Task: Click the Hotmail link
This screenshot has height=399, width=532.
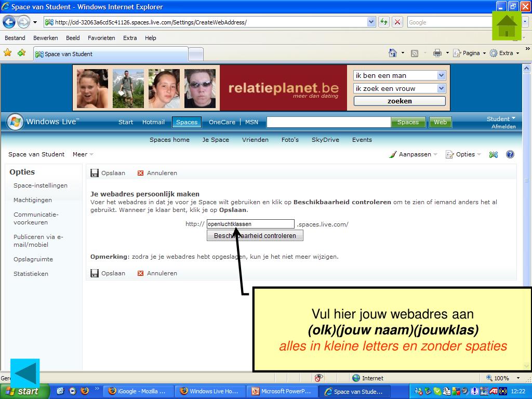Action: 153,122
